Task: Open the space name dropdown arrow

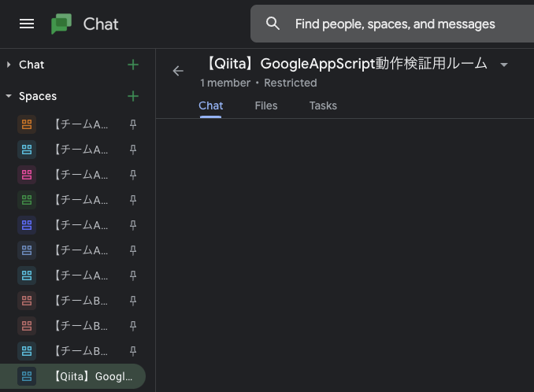Action: pos(504,65)
